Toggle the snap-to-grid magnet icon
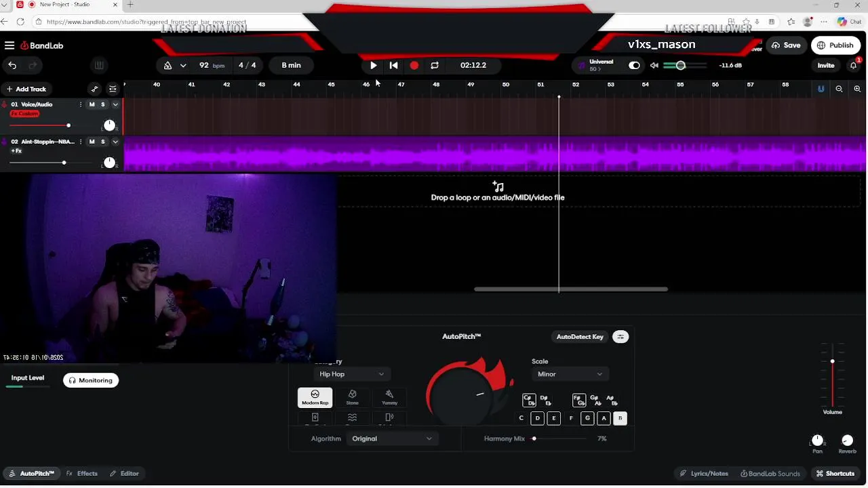868x488 pixels. click(x=821, y=89)
